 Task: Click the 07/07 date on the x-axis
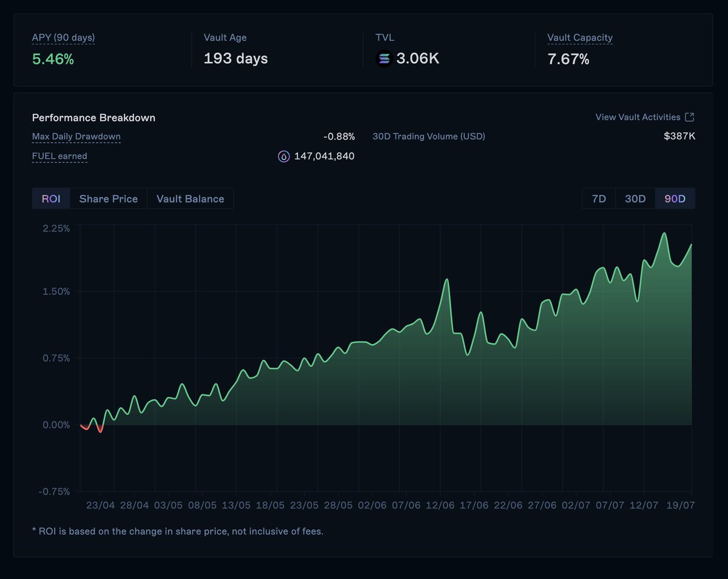[x=610, y=506]
